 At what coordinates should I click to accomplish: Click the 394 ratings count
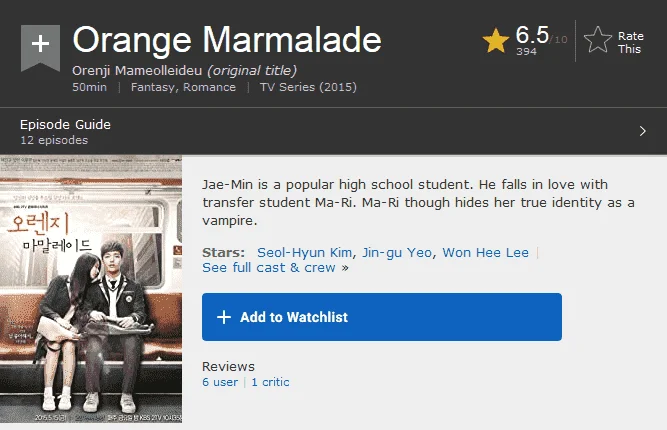526,51
